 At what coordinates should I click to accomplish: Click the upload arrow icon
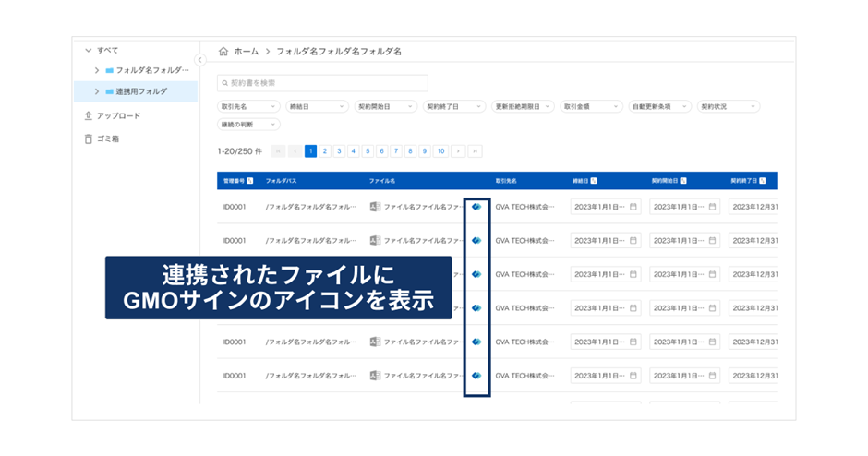tap(88, 115)
